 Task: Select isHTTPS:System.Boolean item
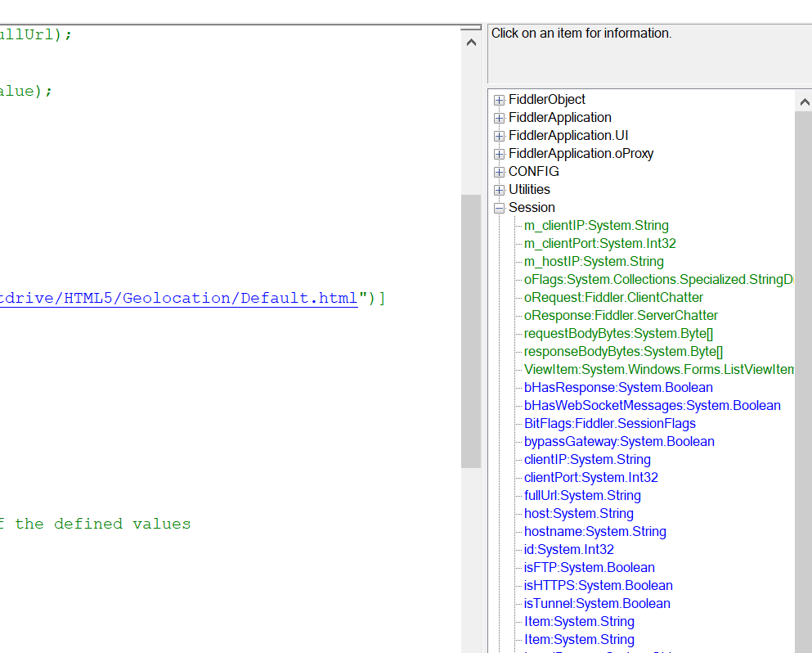point(599,586)
